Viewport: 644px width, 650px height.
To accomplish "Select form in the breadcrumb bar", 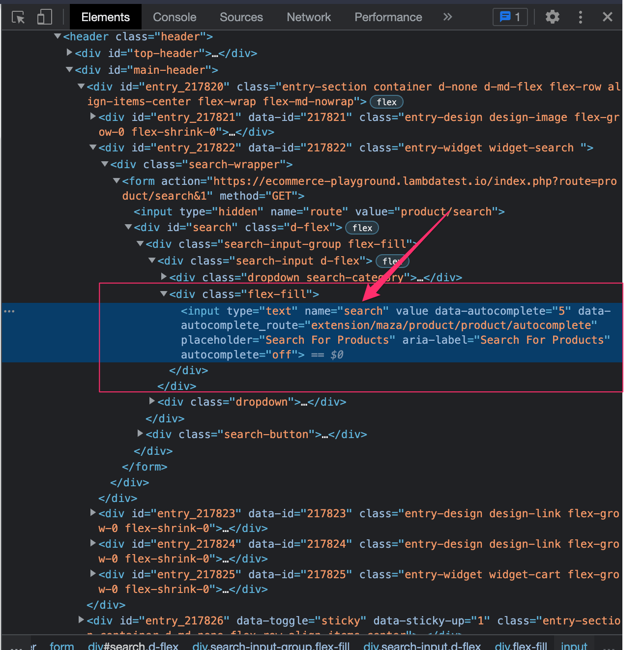I will [62, 646].
